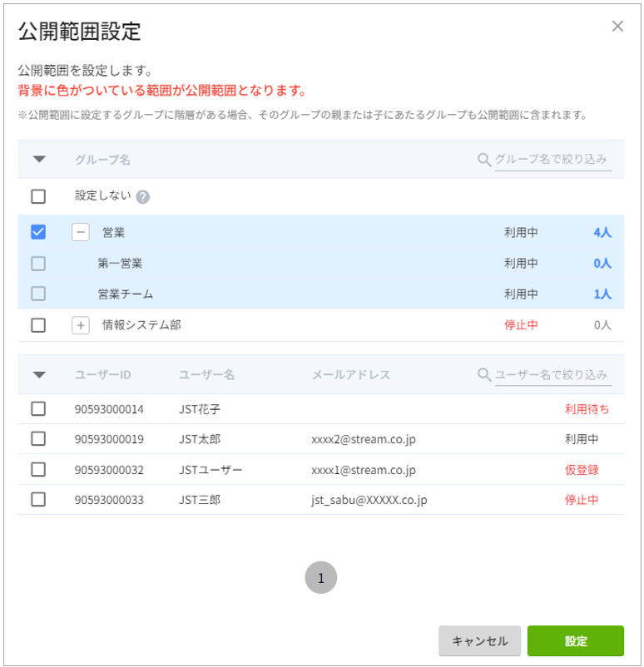This screenshot has width=644, height=667.
Task: Click the green 設定 button
Action: pos(576,640)
